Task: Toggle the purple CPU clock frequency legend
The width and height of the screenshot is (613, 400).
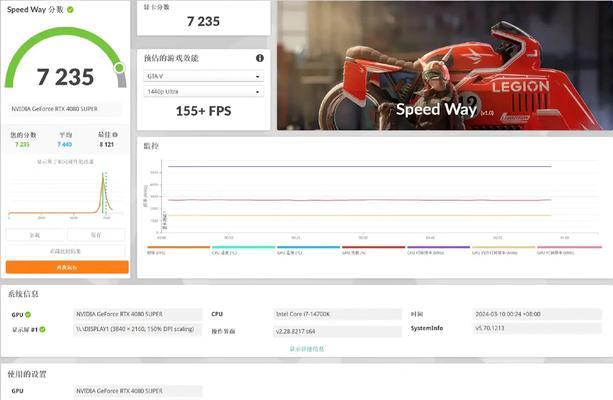Action: coord(438,250)
